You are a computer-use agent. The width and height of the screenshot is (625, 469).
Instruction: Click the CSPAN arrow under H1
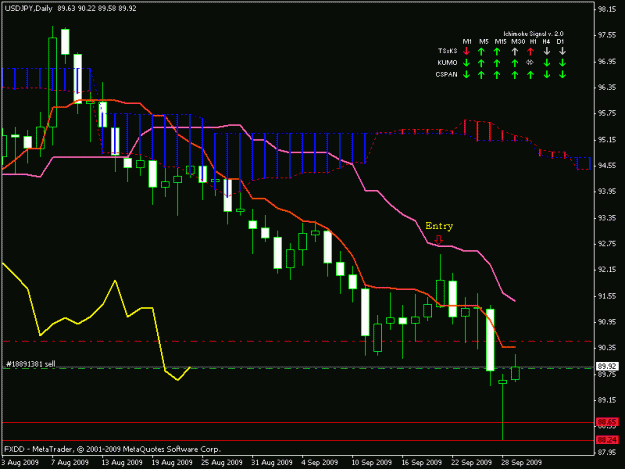click(x=530, y=75)
